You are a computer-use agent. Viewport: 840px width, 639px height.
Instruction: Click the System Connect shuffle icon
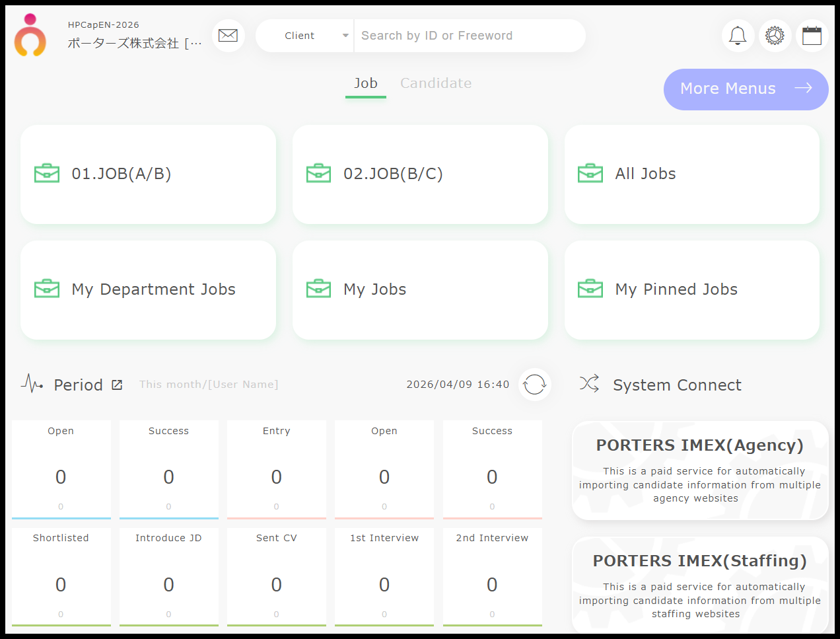pyautogui.click(x=589, y=384)
